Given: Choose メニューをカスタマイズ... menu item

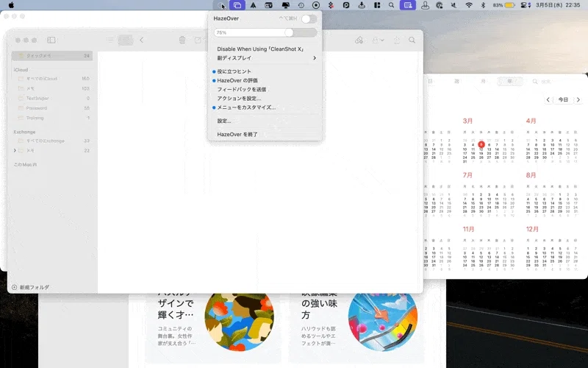Looking at the screenshot, I should tap(265, 107).
